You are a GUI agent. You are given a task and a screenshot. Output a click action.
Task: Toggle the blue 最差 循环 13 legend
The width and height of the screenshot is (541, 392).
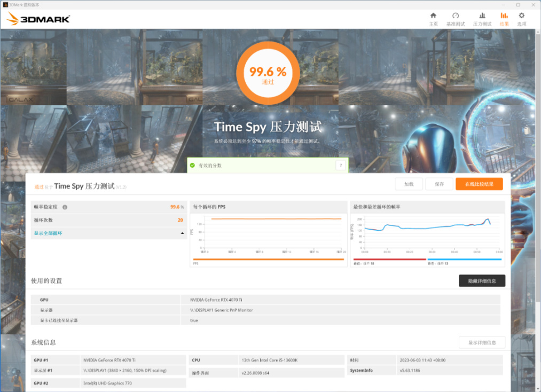[465, 260]
